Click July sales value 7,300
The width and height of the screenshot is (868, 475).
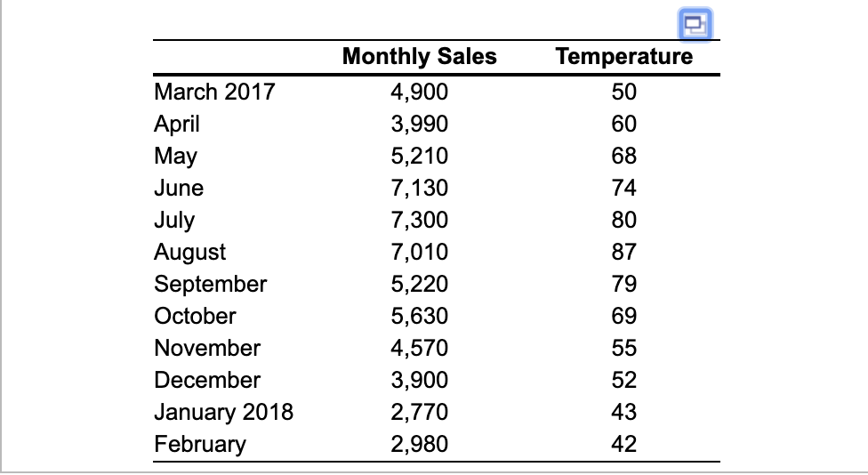(420, 220)
